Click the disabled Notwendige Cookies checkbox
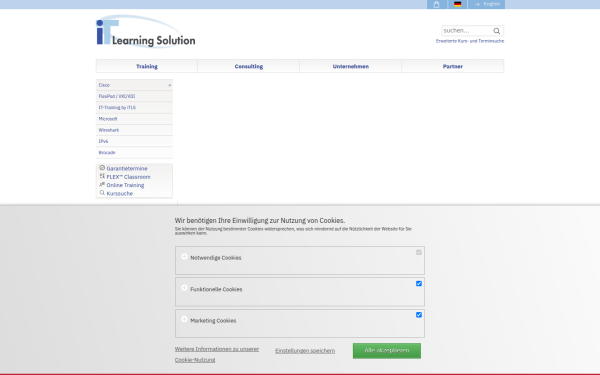 point(419,252)
